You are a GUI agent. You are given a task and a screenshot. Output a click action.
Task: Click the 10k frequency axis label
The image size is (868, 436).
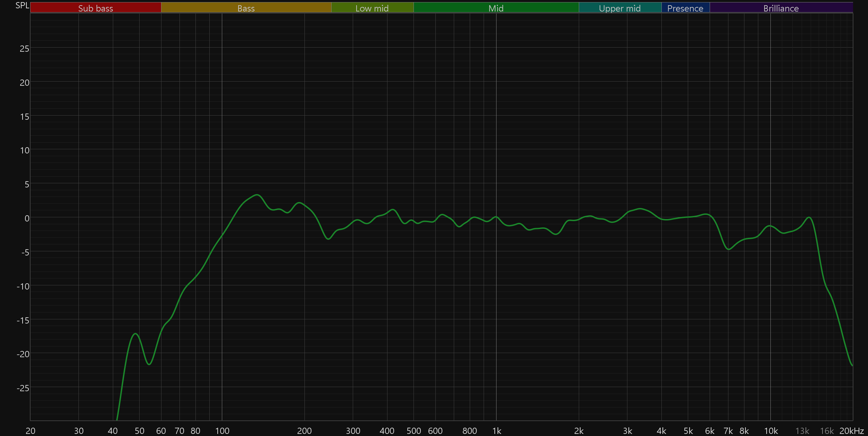pyautogui.click(x=771, y=431)
